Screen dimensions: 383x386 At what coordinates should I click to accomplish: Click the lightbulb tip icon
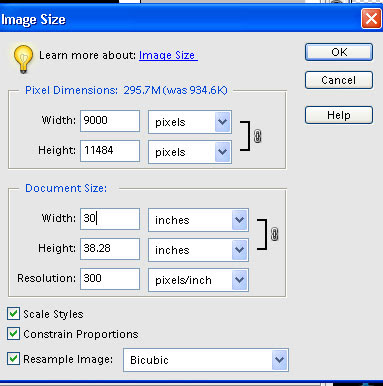tap(23, 59)
